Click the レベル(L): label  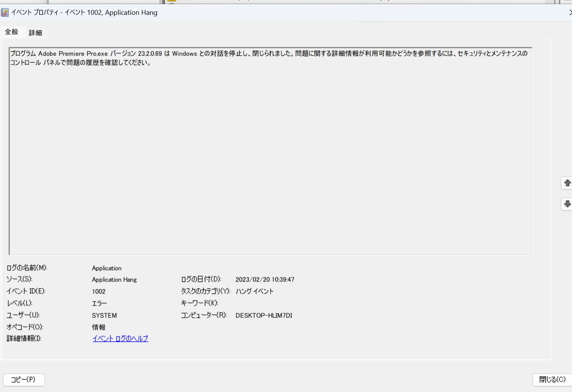19,303
